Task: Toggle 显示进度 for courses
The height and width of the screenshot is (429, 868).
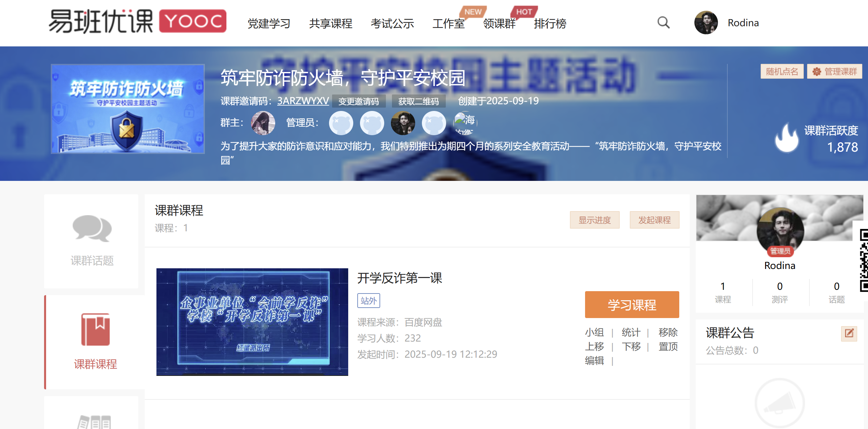Action: pos(594,220)
